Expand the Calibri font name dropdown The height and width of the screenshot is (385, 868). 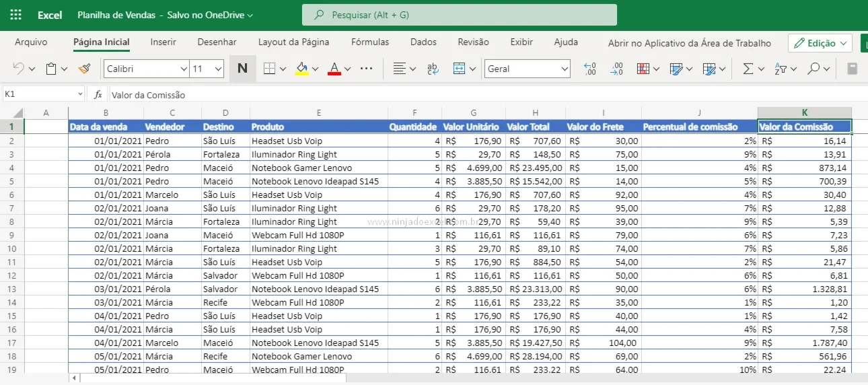coord(184,69)
